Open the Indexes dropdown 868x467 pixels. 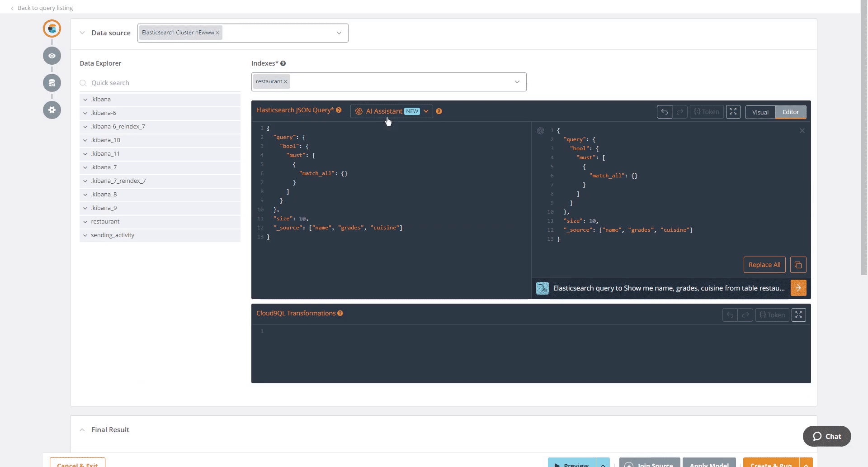(x=517, y=81)
